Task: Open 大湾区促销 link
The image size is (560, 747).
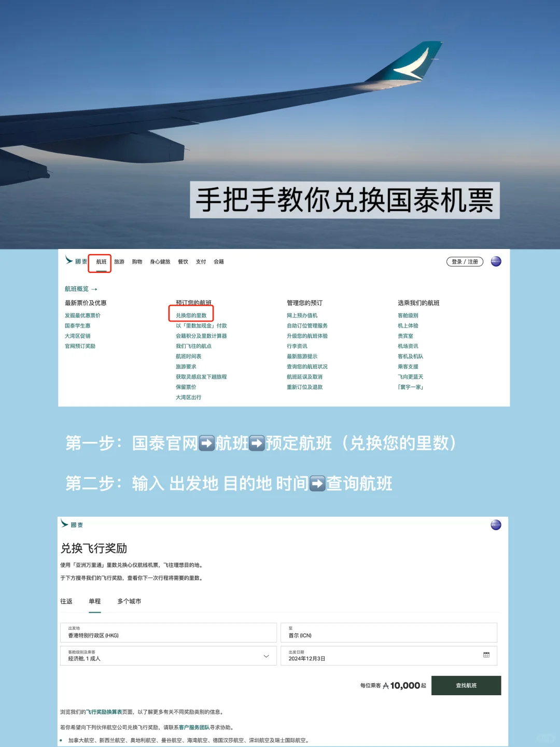Action: pyautogui.click(x=77, y=336)
